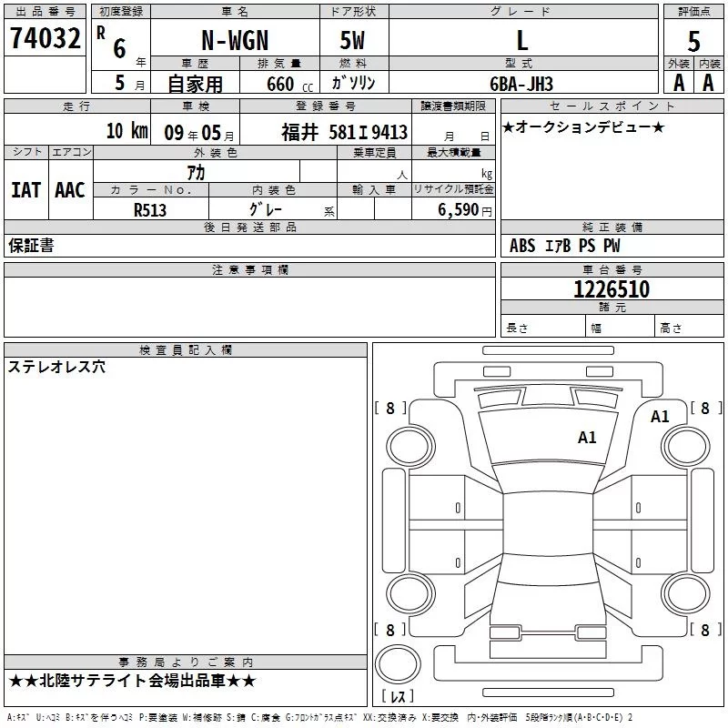
Task: Click the A1 mark on the windshield
Action: coord(587,438)
